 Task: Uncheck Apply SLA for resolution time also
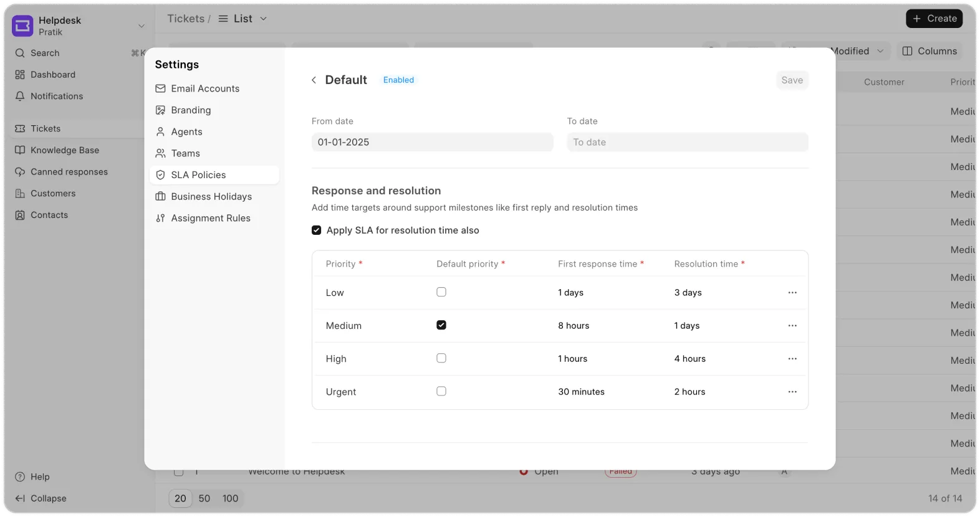pos(317,230)
